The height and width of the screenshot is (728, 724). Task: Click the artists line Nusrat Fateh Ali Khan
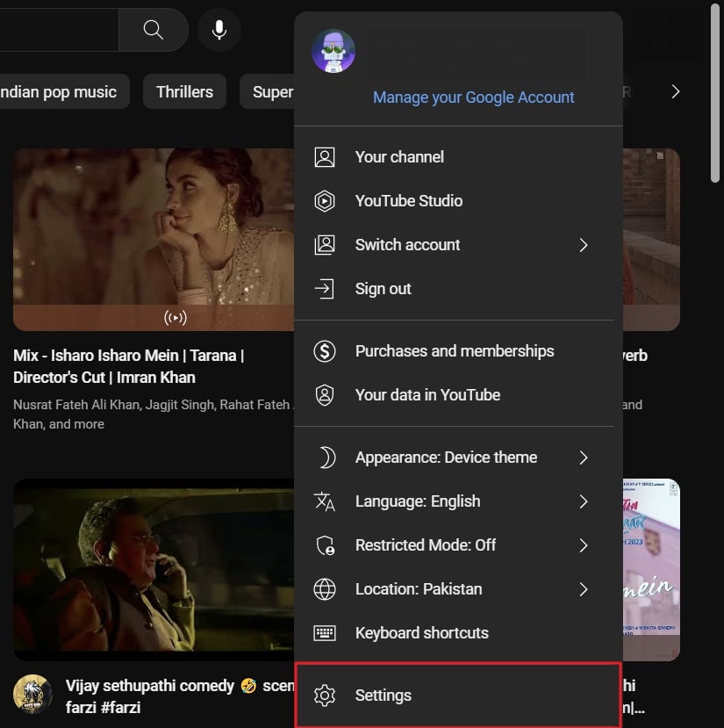click(154, 414)
